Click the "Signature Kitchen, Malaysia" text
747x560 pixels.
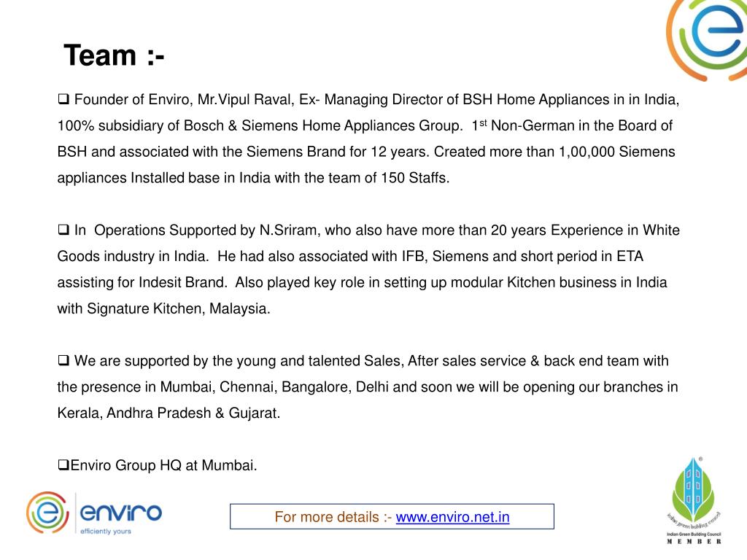[178, 308]
